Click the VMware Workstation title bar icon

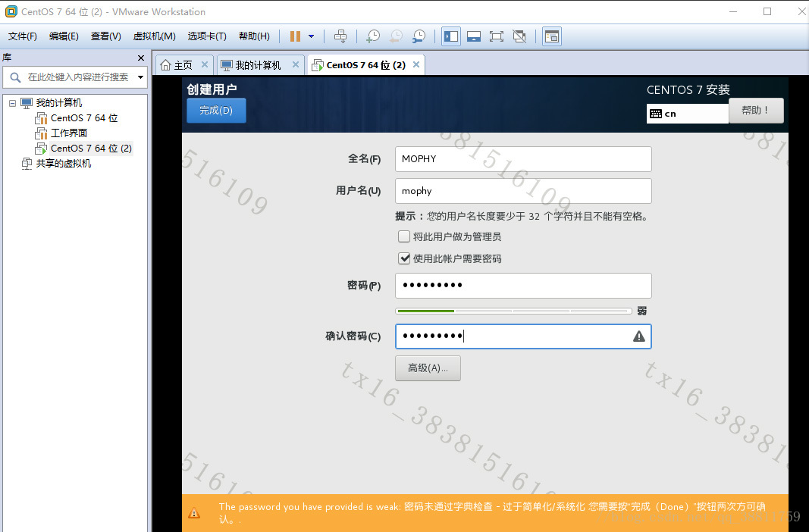coord(11,11)
